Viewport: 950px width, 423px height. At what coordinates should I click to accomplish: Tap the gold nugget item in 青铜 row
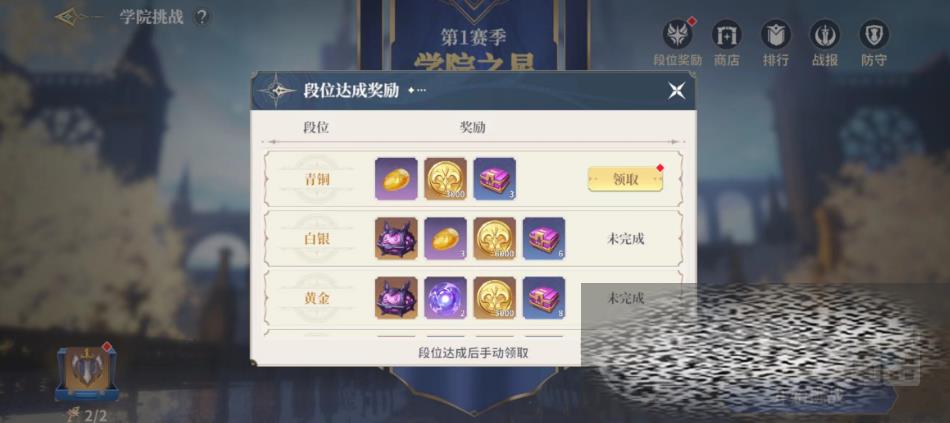click(x=396, y=179)
